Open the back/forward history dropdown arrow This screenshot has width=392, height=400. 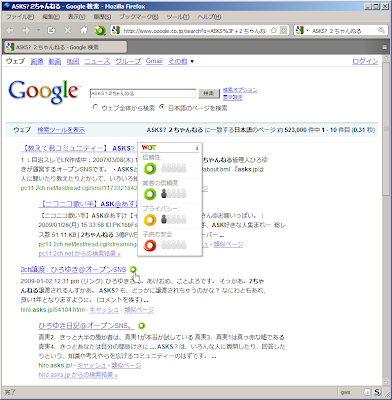tap(38, 31)
